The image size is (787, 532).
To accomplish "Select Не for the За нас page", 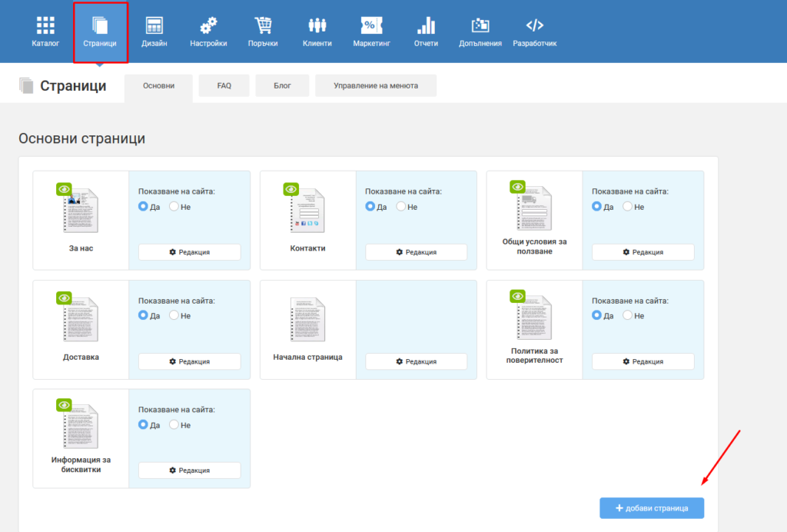I will pyautogui.click(x=174, y=206).
